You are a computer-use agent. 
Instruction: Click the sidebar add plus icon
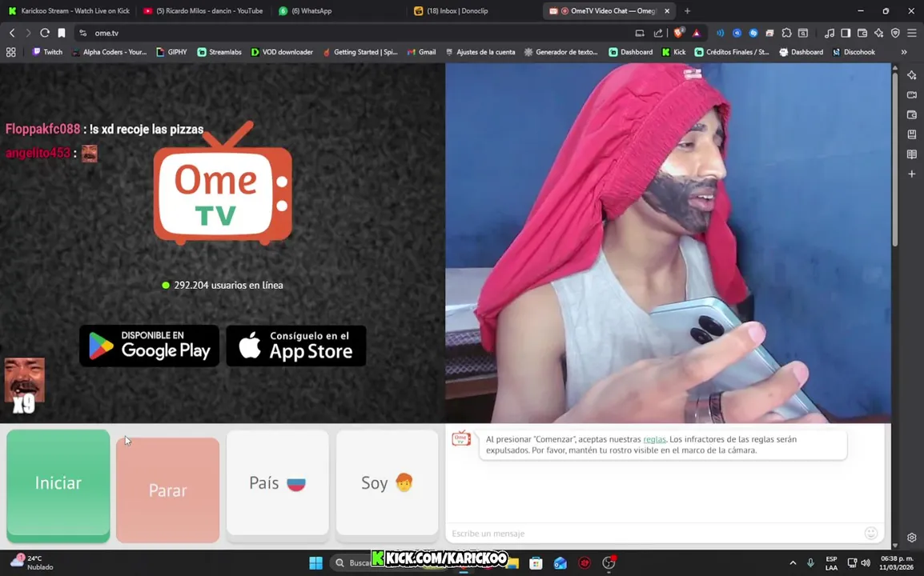(x=912, y=174)
